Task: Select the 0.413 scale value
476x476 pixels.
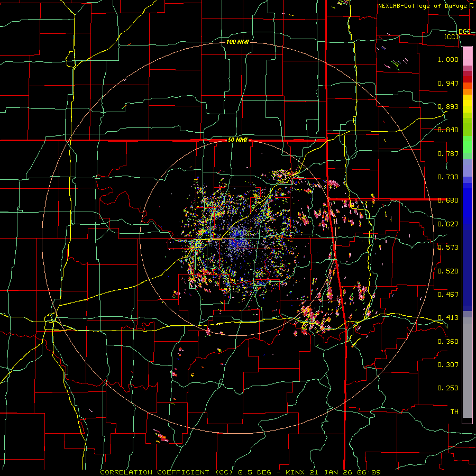Action: click(x=448, y=318)
